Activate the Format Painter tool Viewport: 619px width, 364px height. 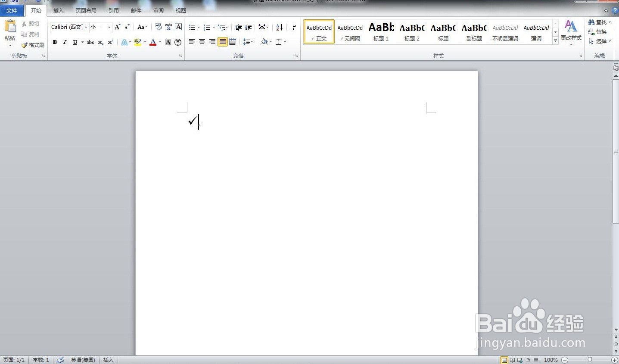point(33,45)
